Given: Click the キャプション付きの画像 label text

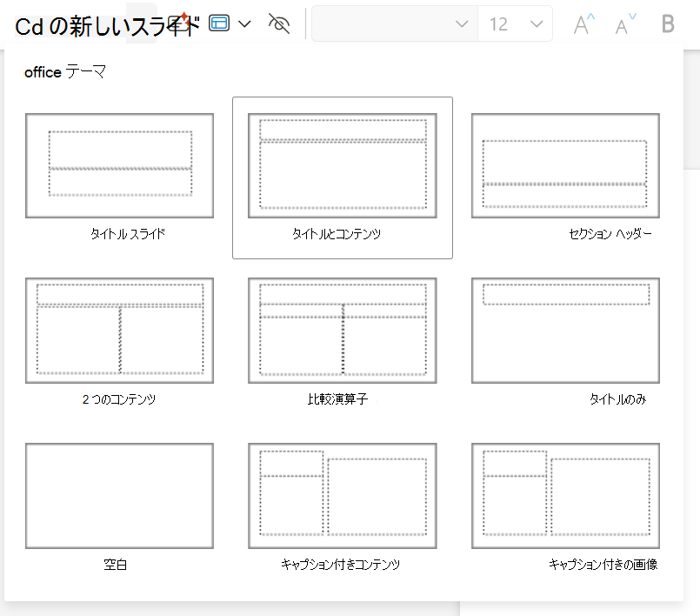Looking at the screenshot, I should pyautogui.click(x=603, y=565).
